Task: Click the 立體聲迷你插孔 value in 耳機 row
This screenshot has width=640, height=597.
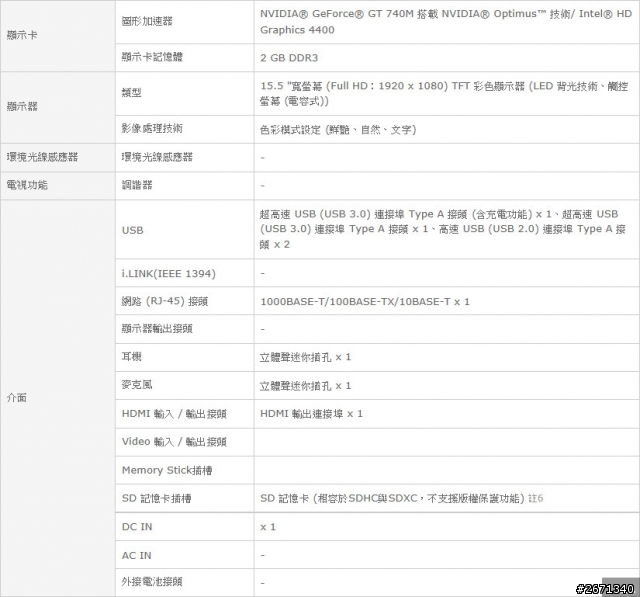Action: (x=305, y=357)
